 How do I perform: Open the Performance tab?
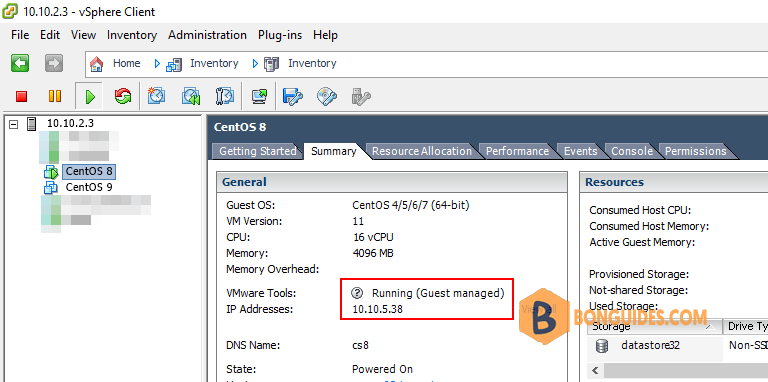[517, 151]
